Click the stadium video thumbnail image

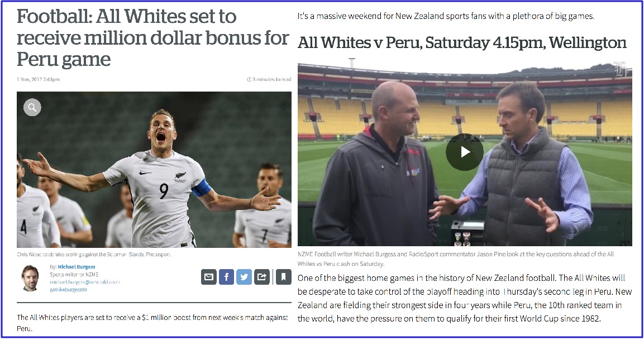click(x=465, y=155)
